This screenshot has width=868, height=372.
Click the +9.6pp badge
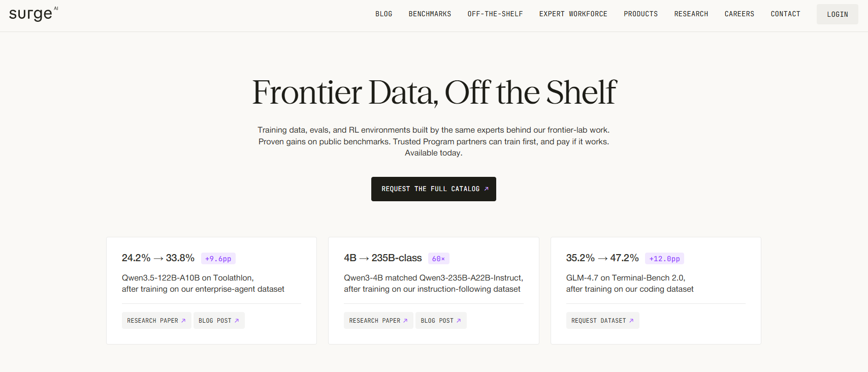[x=218, y=259]
